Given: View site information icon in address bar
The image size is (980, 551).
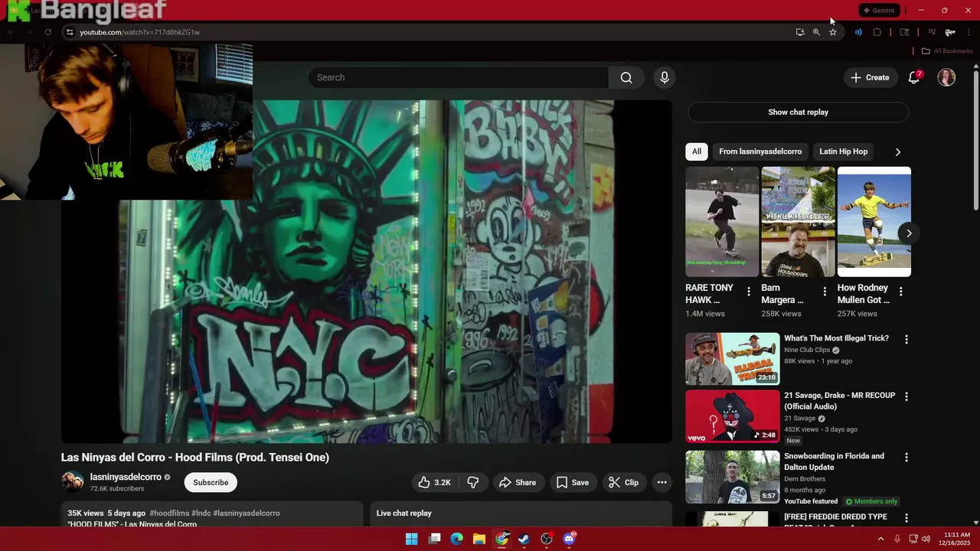Looking at the screenshot, I should 70,32.
